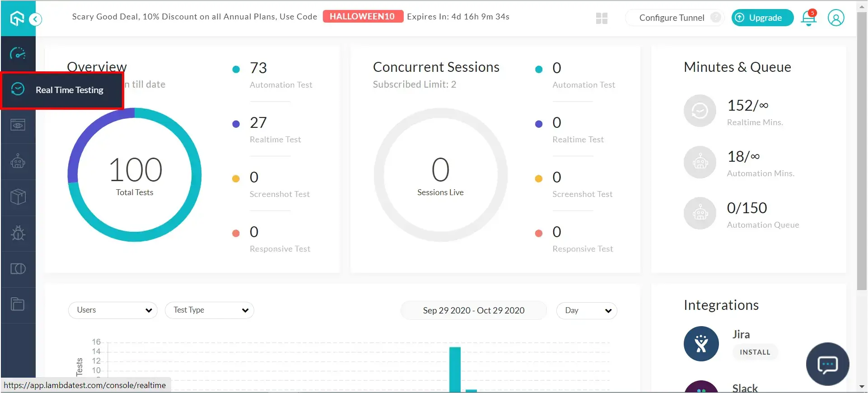868x393 pixels.
Task: Open the dashboard speedometer icon in sidebar
Action: click(x=18, y=54)
